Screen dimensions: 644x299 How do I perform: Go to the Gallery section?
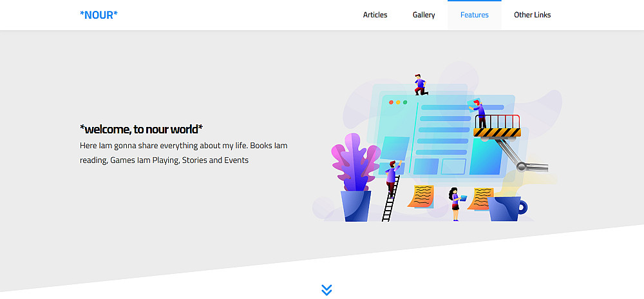point(424,15)
